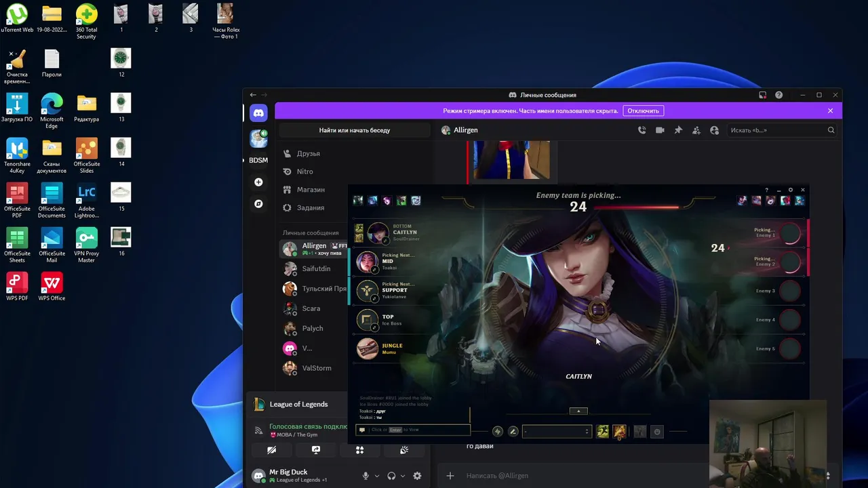Open Discord help question mark icon
This screenshot has width=868, height=488.
point(778,95)
